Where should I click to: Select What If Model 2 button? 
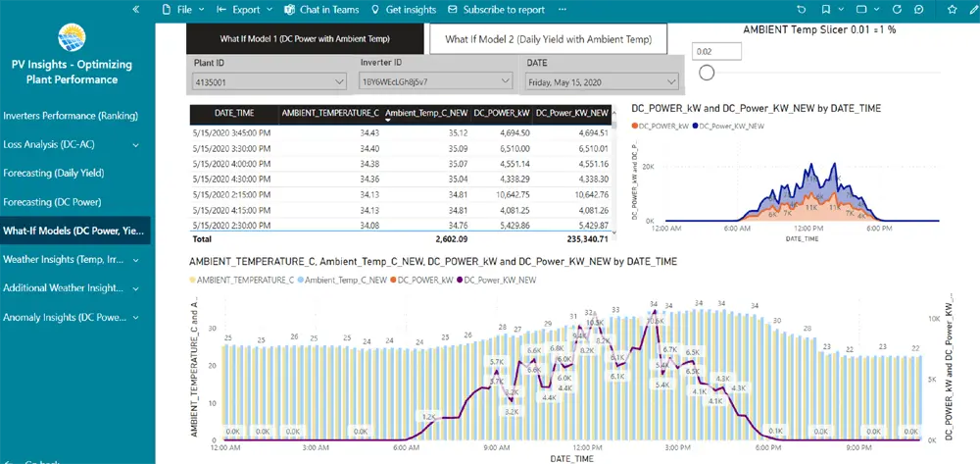(548, 39)
